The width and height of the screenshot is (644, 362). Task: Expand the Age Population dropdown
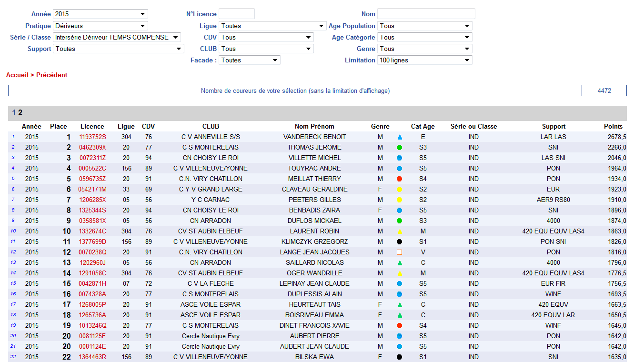coord(425,26)
